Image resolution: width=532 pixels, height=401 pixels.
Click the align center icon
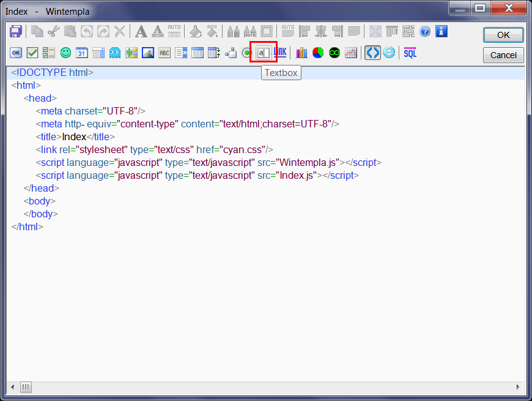pyautogui.click(x=321, y=32)
